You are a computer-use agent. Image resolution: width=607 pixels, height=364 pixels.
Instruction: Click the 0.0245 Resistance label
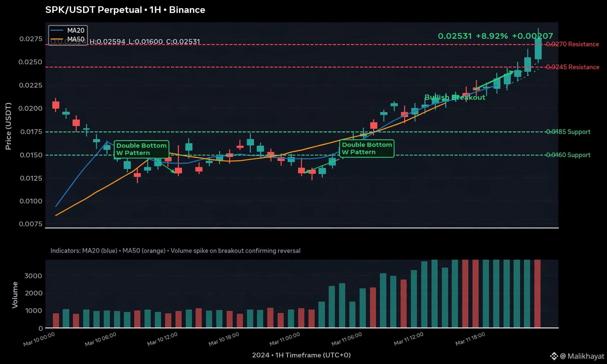(572, 67)
